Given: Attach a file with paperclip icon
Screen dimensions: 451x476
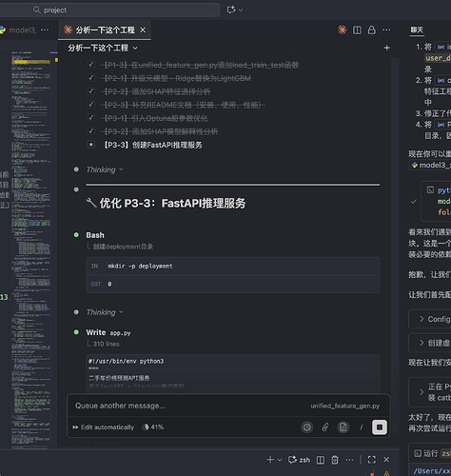Looking at the screenshot, I should [325, 427].
